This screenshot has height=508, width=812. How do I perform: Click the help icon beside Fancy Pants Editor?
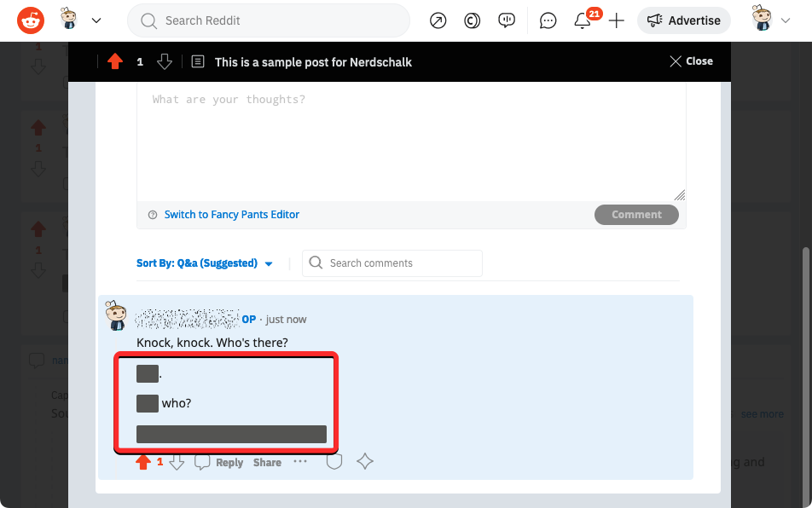153,215
